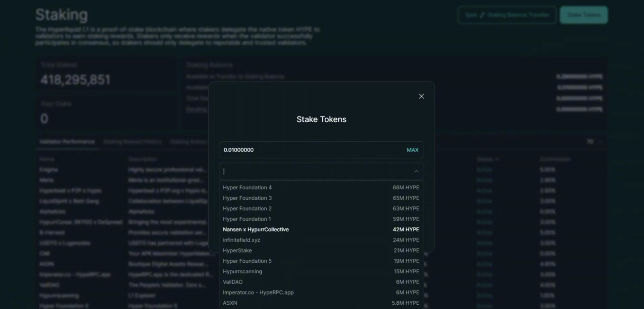Focus the validator search field
This screenshot has height=309, width=644.
(x=315, y=171)
